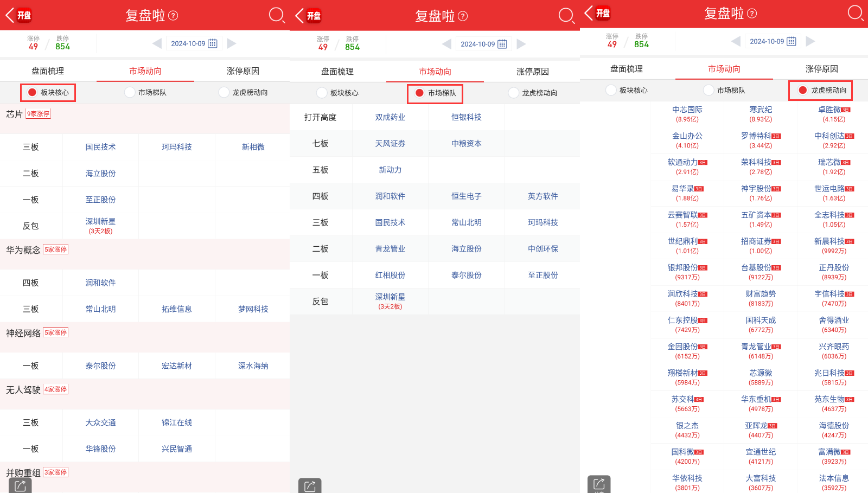
Task: Open 大众交通 in 无人驾驶 section
Action: pos(100,422)
